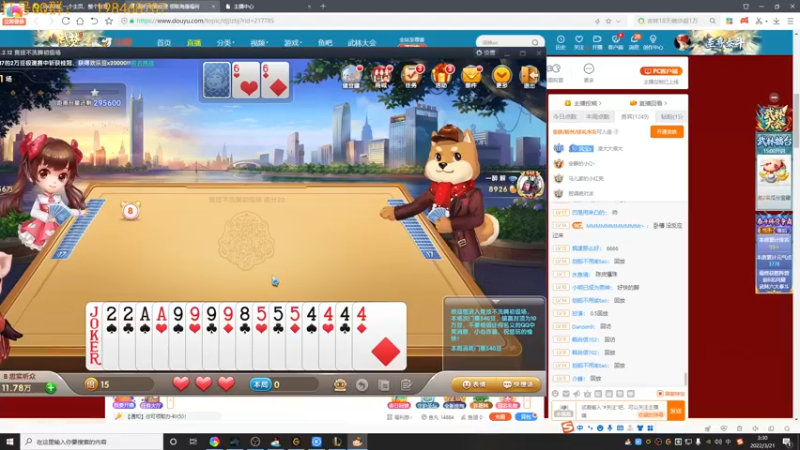Image resolution: width=800 pixels, height=450 pixels.
Task: Select the 8 of clubs card
Action: [245, 336]
